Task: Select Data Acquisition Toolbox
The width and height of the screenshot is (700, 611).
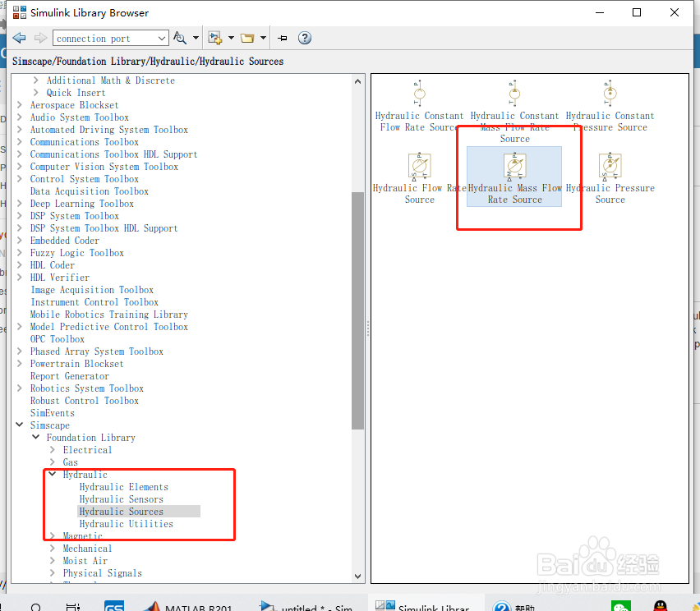Action: click(x=90, y=191)
